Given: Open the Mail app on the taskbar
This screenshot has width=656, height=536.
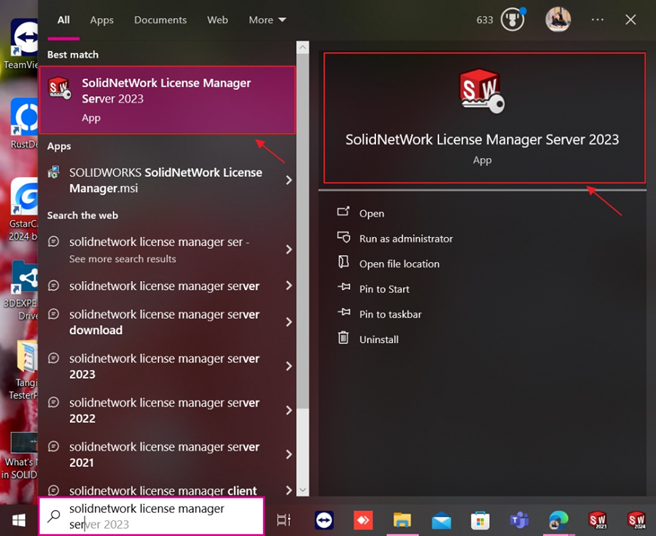Looking at the screenshot, I should tap(441, 521).
